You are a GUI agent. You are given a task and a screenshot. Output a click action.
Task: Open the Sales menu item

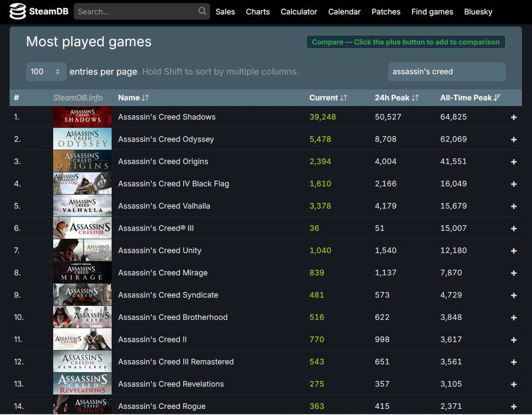pyautogui.click(x=225, y=12)
